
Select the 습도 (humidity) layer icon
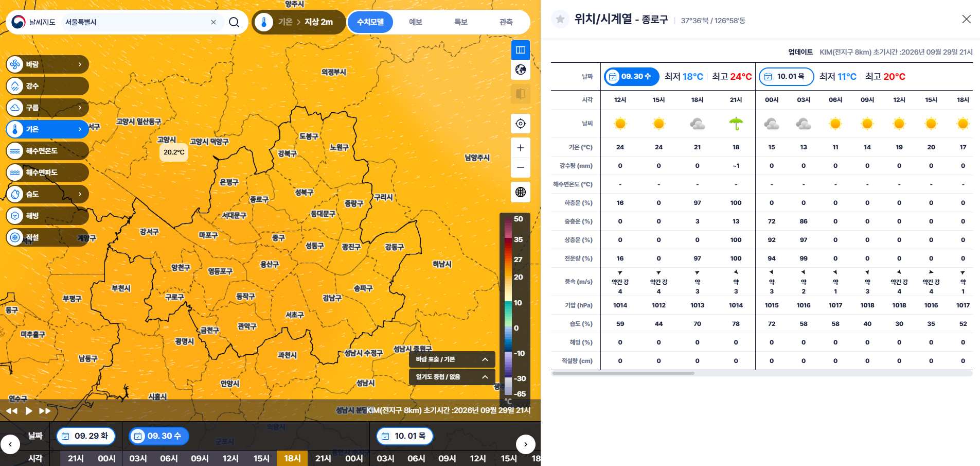15,194
